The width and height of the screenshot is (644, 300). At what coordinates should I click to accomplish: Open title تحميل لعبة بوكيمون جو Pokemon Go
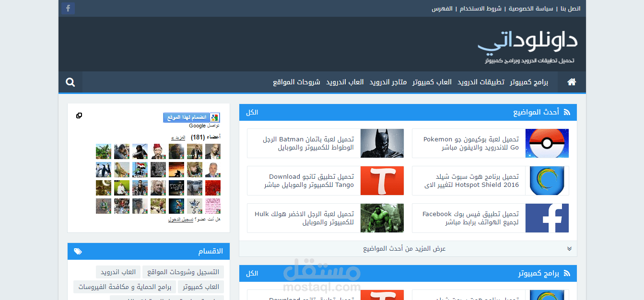pos(472,143)
